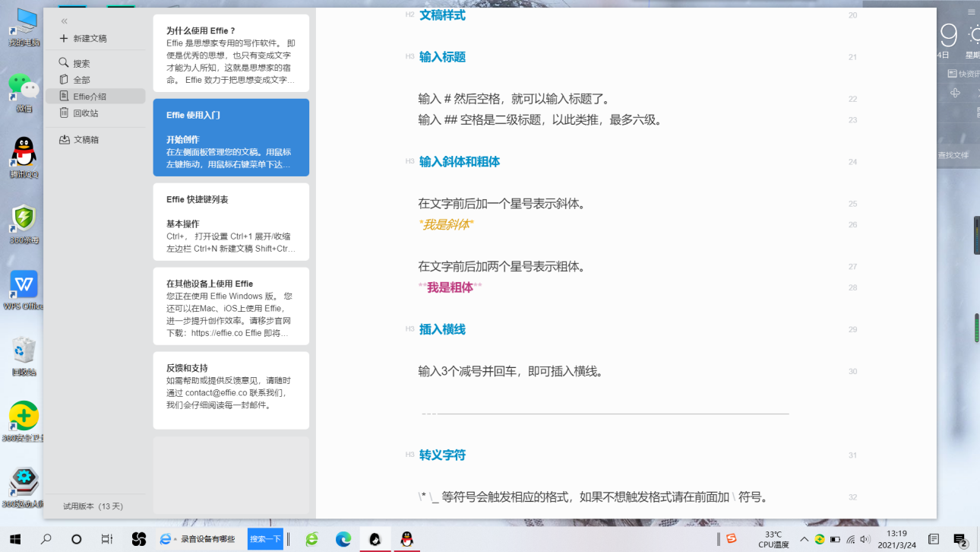Open search using the 搜索 magnifier icon

(x=65, y=63)
